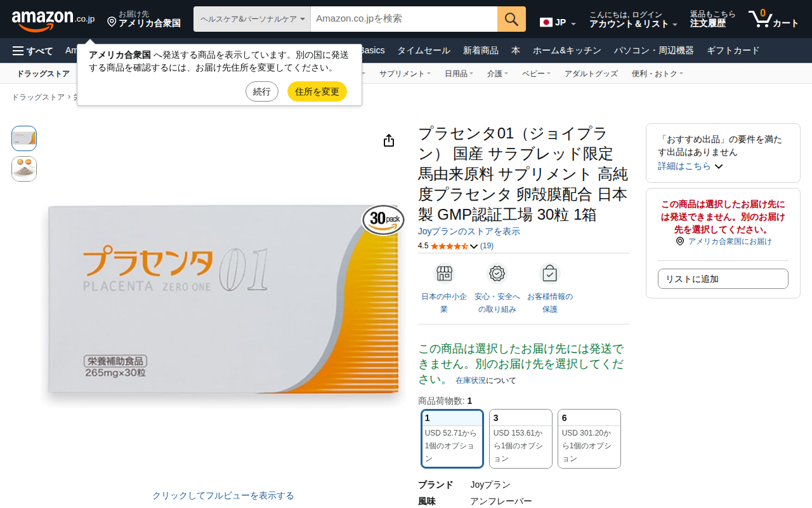Click the 日本の中小企業 text link
This screenshot has height=508, width=812.
tap(444, 303)
